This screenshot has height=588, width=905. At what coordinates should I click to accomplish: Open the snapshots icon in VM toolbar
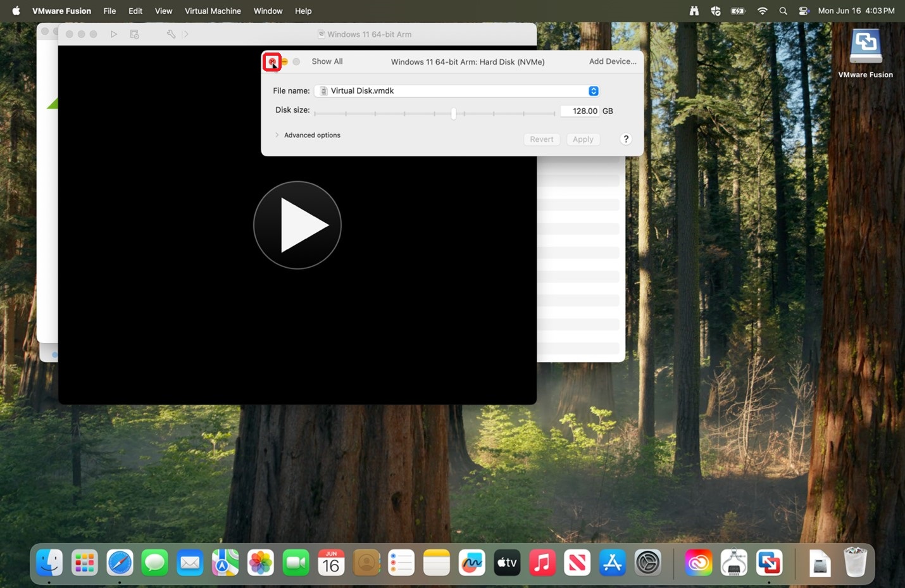pos(135,34)
